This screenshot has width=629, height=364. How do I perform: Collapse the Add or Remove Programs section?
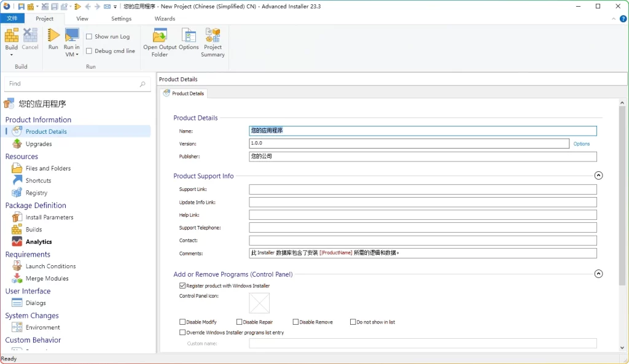pyautogui.click(x=599, y=274)
